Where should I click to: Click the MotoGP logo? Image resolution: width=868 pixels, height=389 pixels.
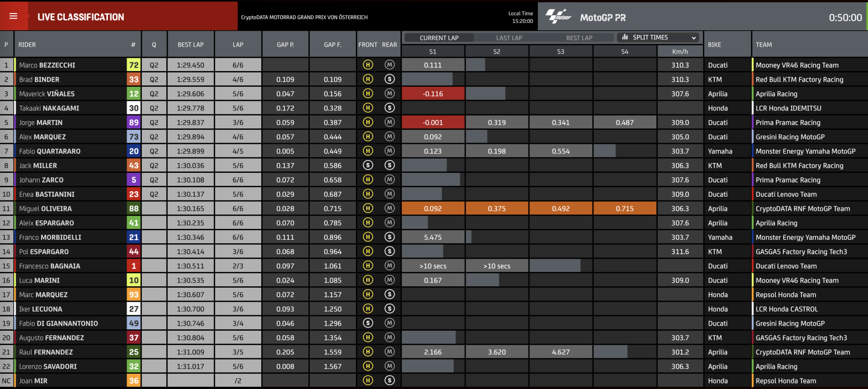click(558, 17)
